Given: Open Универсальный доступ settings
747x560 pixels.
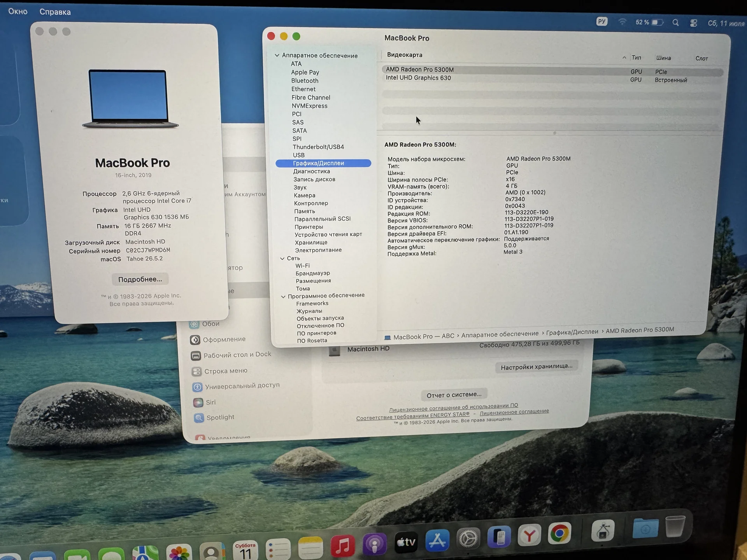Looking at the screenshot, I should [236, 386].
